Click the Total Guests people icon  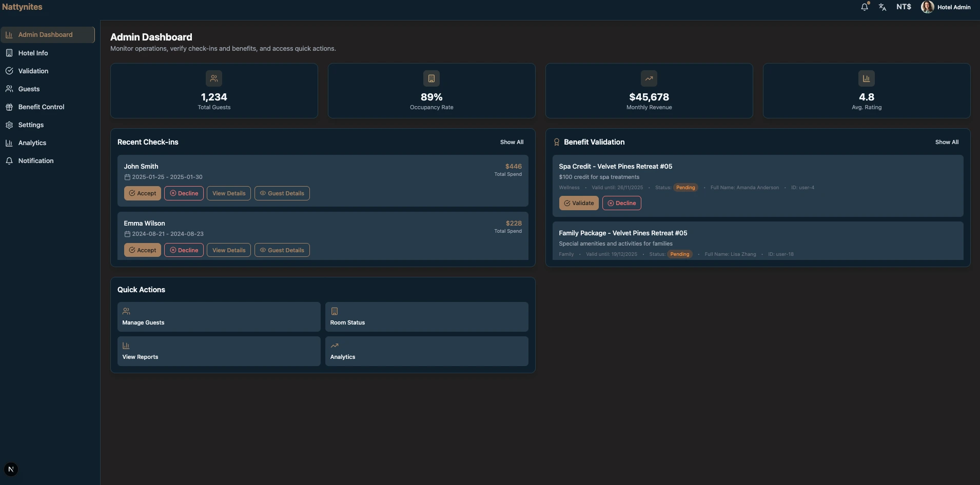(214, 78)
